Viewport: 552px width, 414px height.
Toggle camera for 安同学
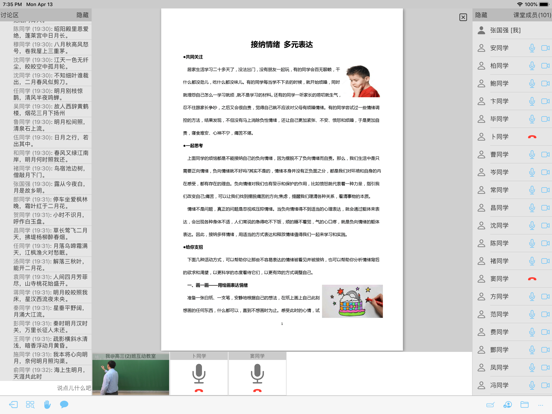point(545,48)
